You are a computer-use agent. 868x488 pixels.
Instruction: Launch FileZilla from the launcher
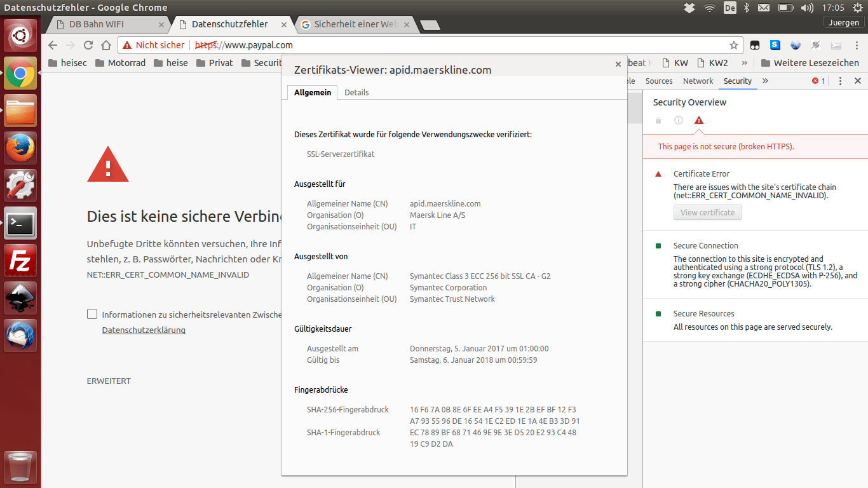click(x=20, y=261)
